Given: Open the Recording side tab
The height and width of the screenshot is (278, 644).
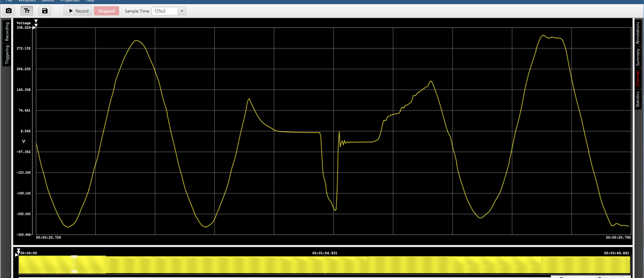Looking at the screenshot, I should point(7,31).
